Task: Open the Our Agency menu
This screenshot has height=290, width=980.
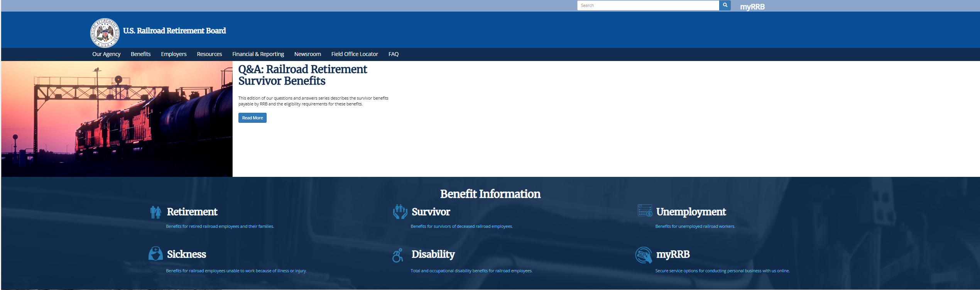Action: click(x=106, y=54)
